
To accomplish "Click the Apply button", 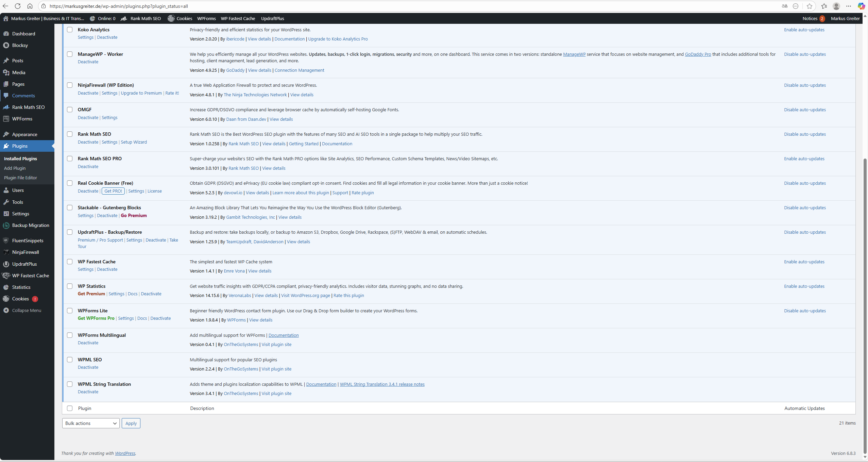I will coord(131,423).
